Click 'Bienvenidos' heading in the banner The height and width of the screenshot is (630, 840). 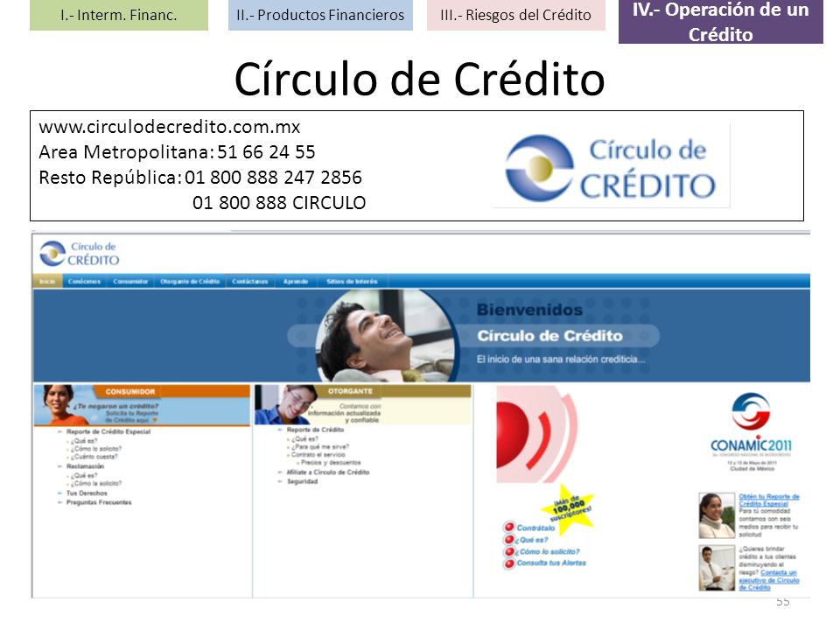(529, 310)
